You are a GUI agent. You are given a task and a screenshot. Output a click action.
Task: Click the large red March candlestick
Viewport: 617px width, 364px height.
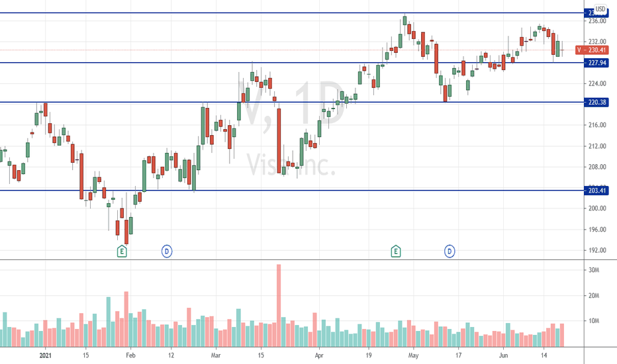pyautogui.click(x=279, y=141)
